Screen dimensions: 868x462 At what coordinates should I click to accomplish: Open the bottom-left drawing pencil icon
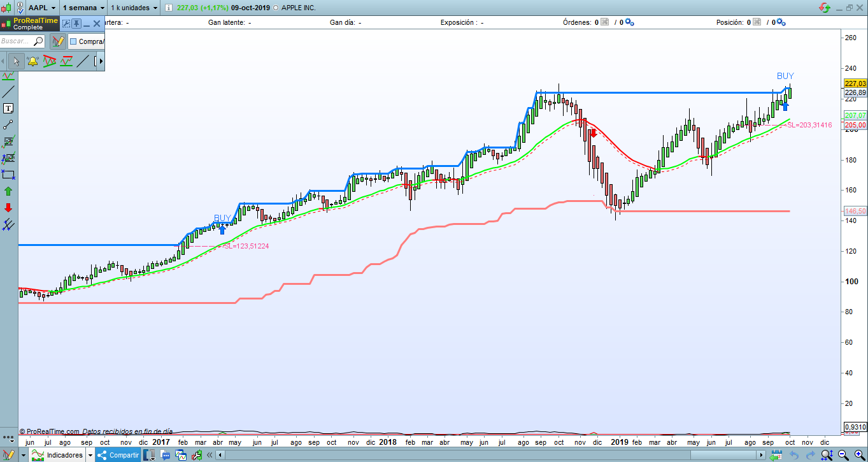tap(8, 455)
